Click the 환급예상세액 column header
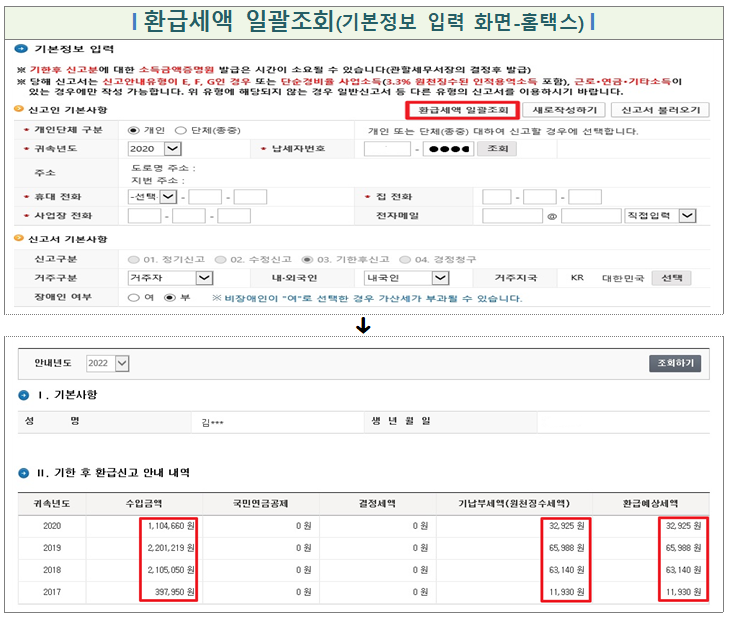The height and width of the screenshot is (619, 729). 650,504
